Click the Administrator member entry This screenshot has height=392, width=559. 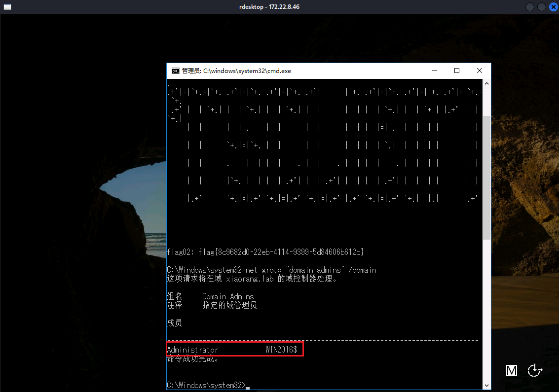[x=192, y=350]
